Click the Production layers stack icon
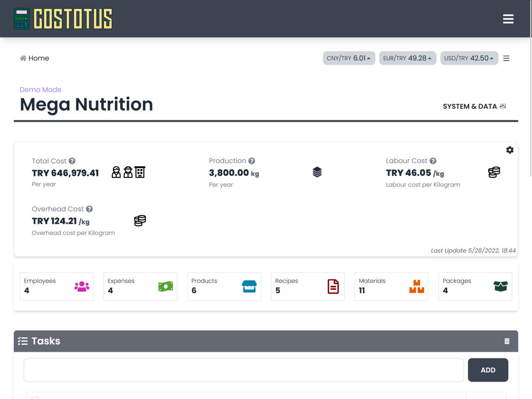The height and width of the screenshot is (399, 532). click(317, 172)
